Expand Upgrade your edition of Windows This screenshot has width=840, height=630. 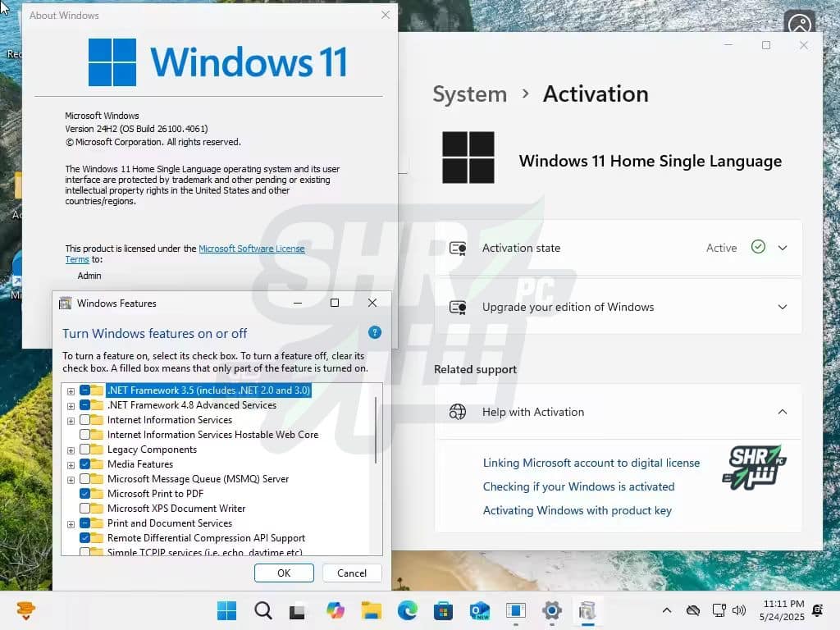click(783, 307)
